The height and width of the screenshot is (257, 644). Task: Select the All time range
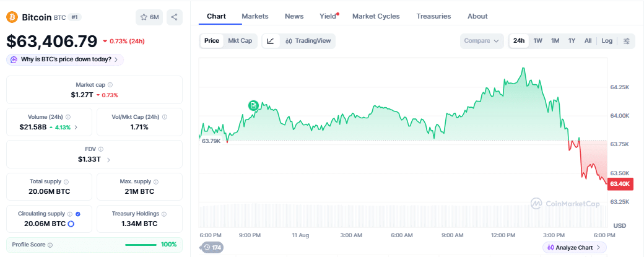[x=588, y=41]
